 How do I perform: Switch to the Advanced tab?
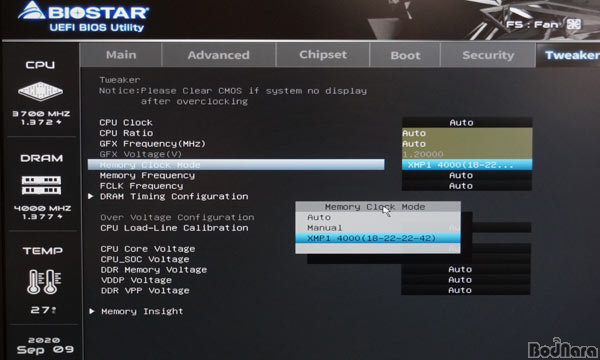(x=218, y=55)
